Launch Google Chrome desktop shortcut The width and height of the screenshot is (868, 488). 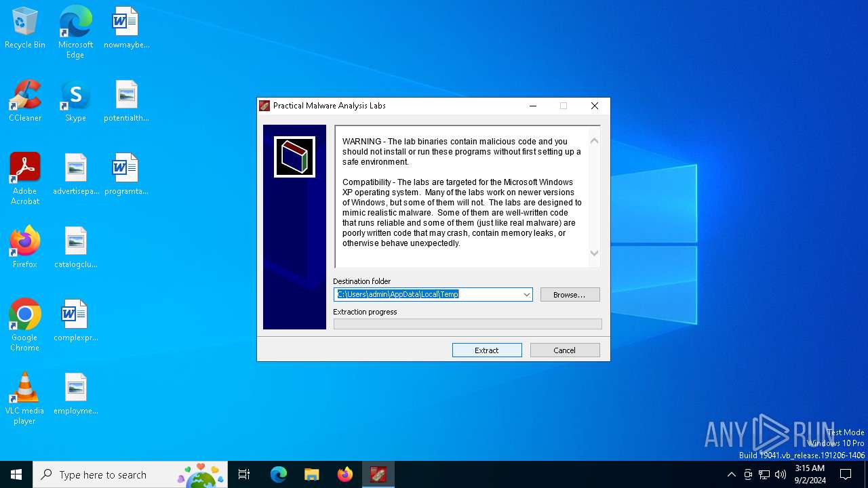25,325
